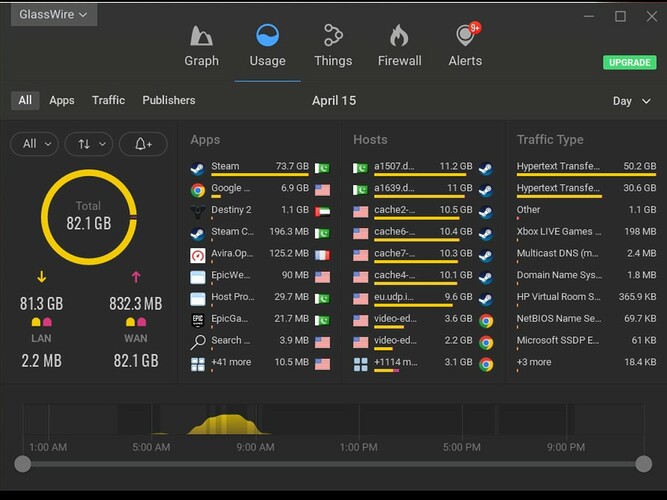Show the +41 more apps link

tap(230, 362)
